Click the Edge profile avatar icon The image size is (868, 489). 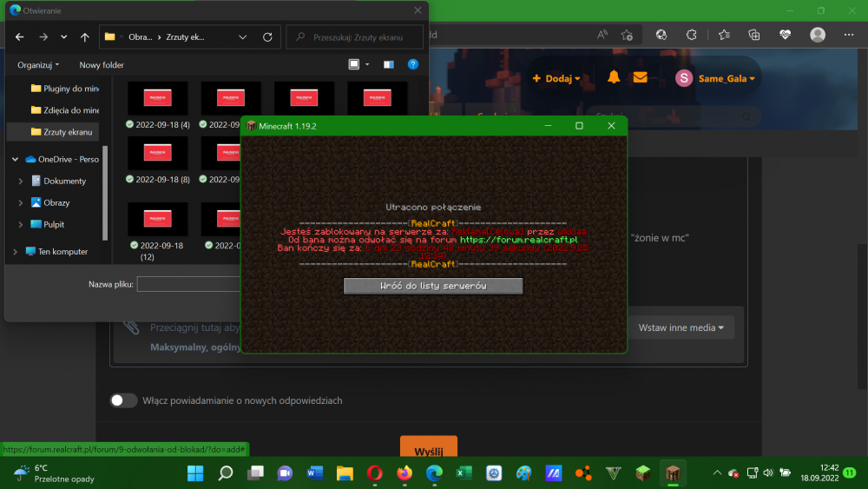tap(817, 36)
